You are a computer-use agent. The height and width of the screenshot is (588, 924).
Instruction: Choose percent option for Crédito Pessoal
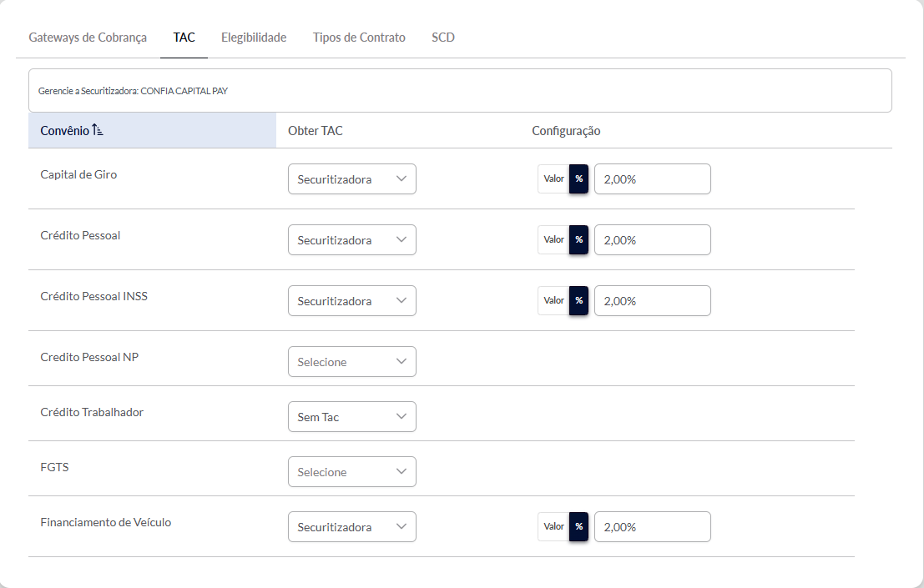[578, 240]
